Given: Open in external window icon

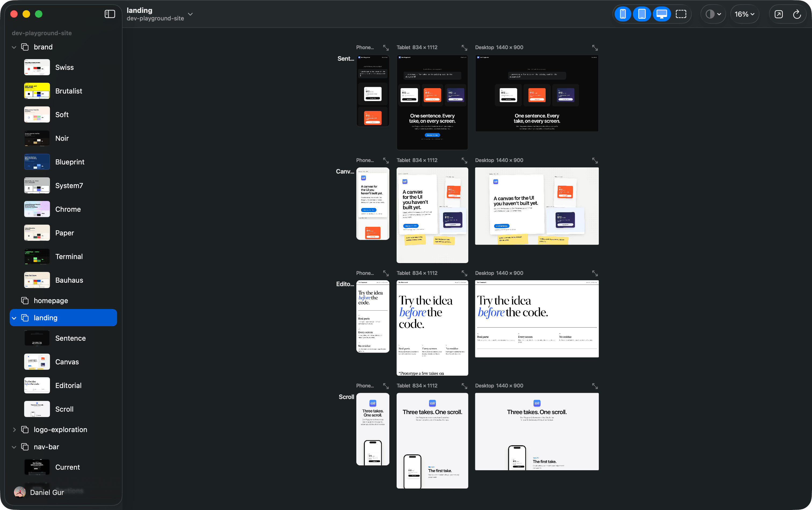Looking at the screenshot, I should click(x=778, y=14).
